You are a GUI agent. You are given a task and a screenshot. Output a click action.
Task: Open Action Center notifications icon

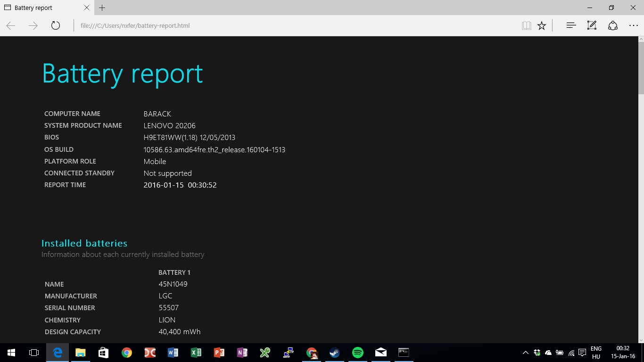click(x=582, y=353)
